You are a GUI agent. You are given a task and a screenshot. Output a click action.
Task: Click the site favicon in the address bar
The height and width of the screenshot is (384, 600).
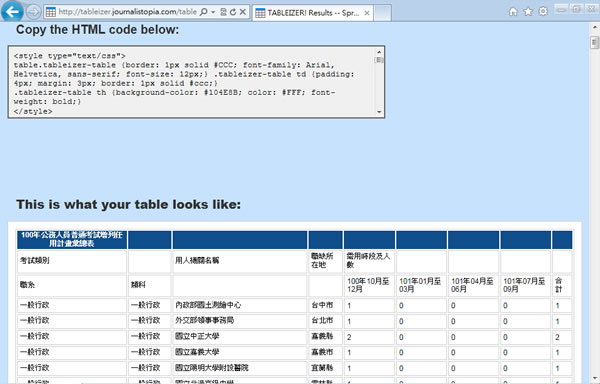click(51, 12)
